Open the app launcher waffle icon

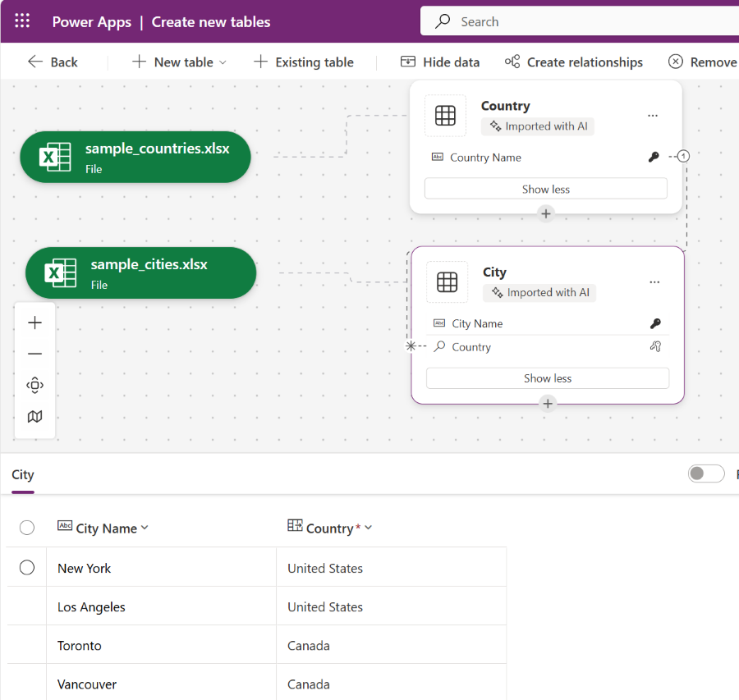(x=21, y=21)
